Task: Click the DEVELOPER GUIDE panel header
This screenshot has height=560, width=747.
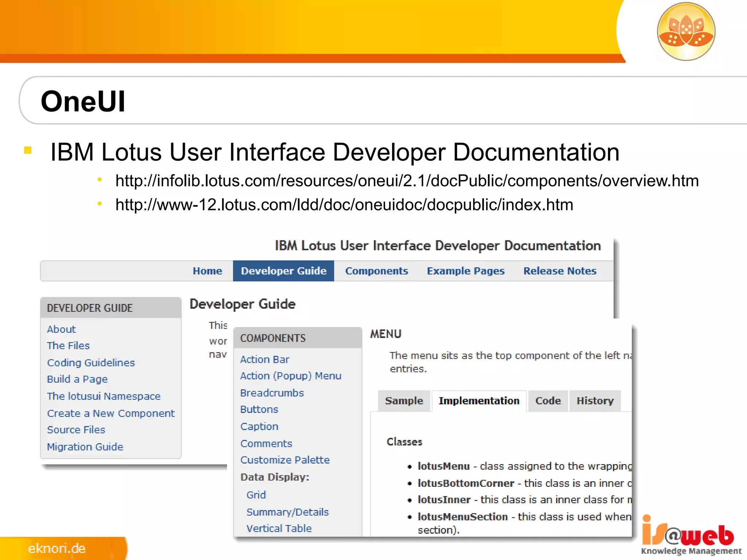Action: point(111,308)
